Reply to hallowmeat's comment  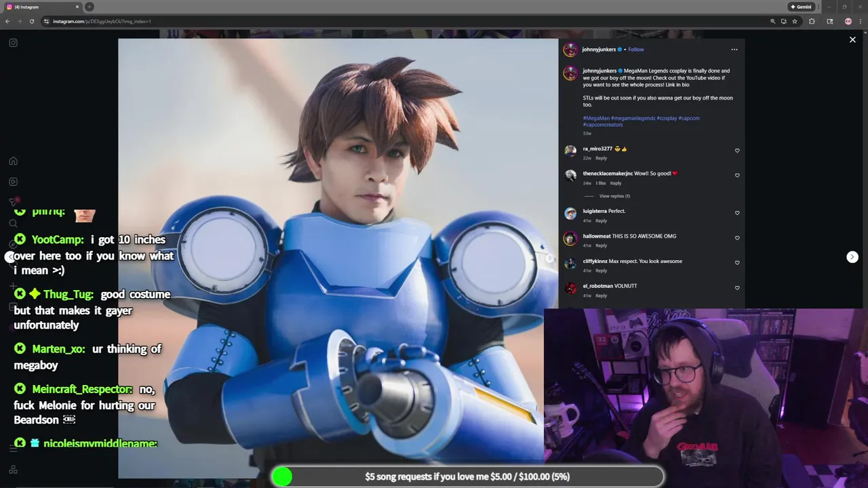click(x=601, y=245)
